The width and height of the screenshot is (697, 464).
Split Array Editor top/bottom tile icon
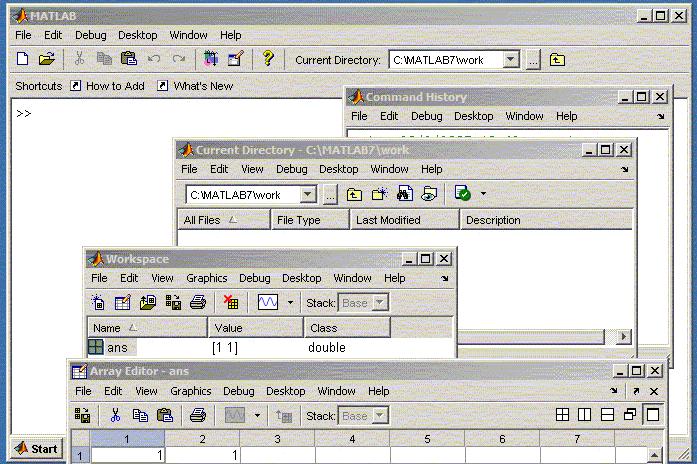click(x=607, y=415)
